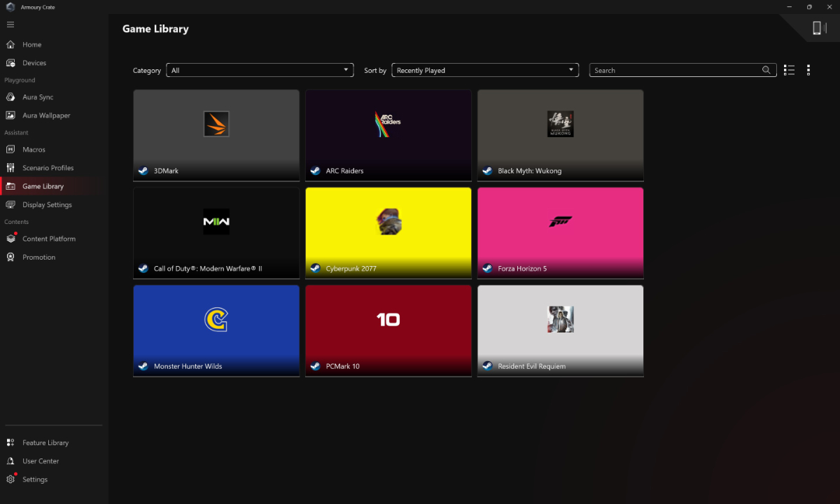Select the PCMark 10 red tile

[x=388, y=330]
